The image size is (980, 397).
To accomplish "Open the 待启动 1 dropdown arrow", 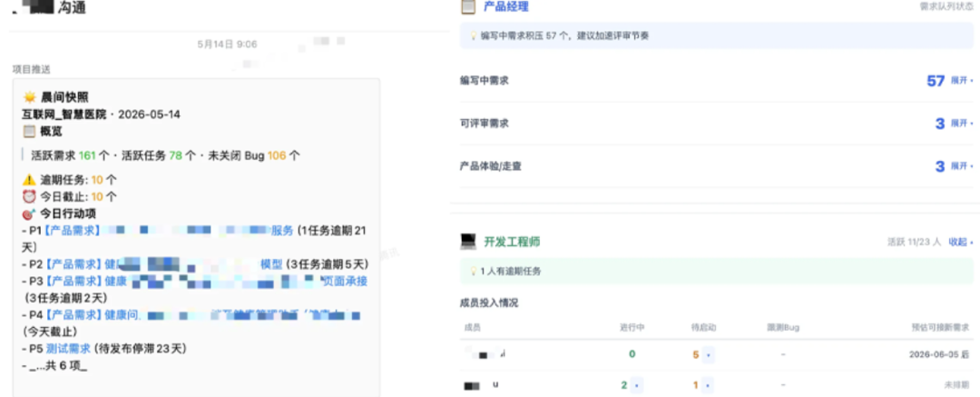I will pos(708,385).
